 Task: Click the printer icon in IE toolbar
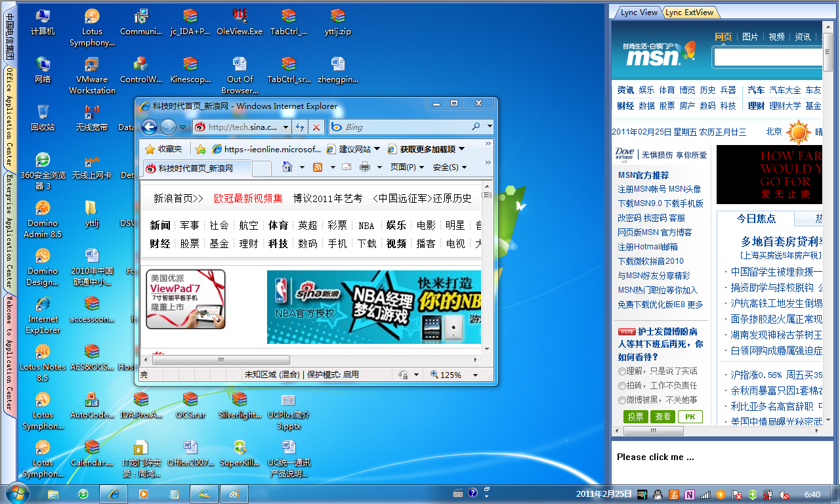365,167
